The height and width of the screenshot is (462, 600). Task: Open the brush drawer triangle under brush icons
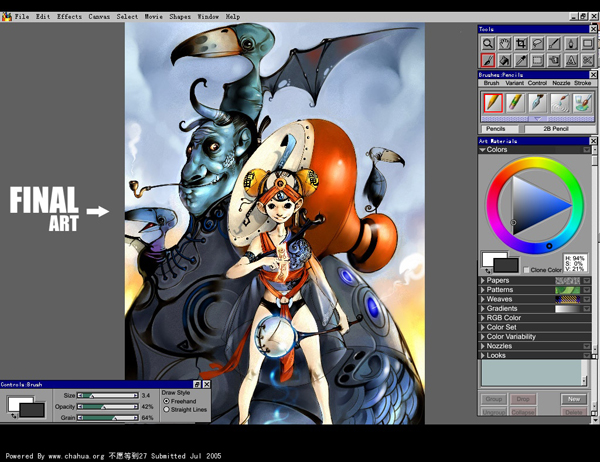tap(537, 119)
